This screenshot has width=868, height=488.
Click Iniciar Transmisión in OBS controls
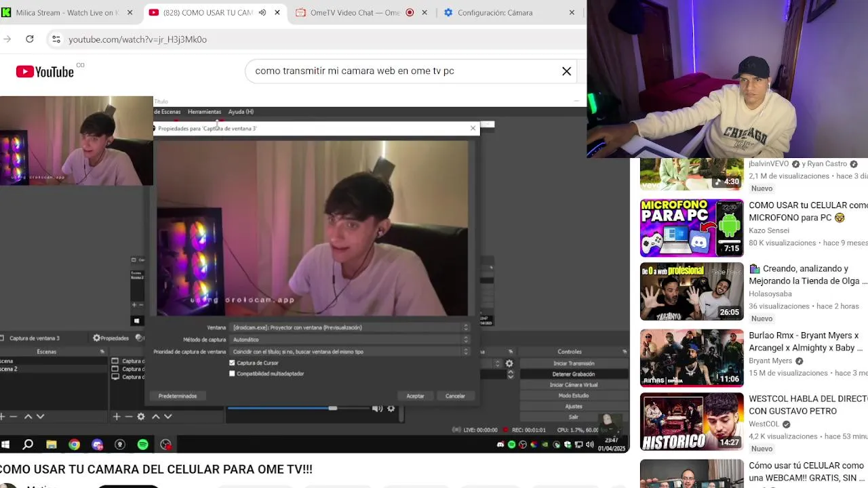(574, 363)
